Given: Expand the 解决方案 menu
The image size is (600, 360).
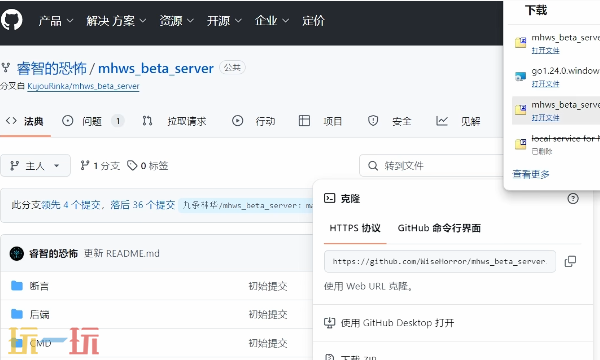Looking at the screenshot, I should pyautogui.click(x=116, y=21).
